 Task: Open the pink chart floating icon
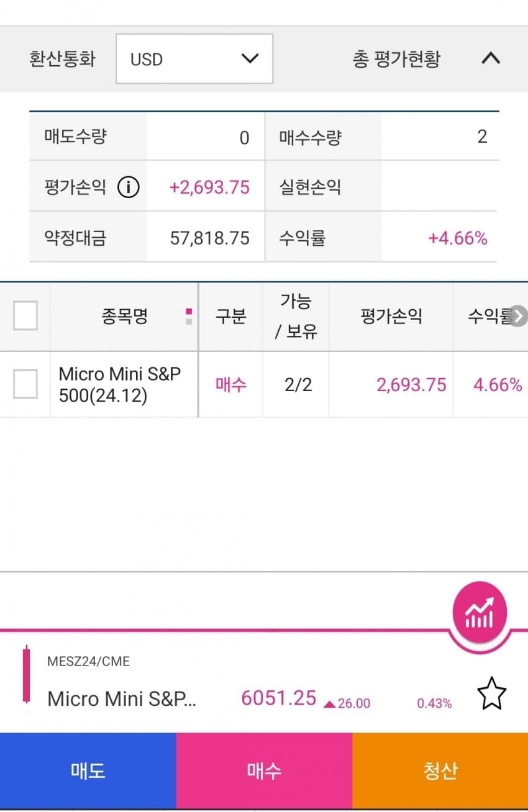(x=480, y=613)
